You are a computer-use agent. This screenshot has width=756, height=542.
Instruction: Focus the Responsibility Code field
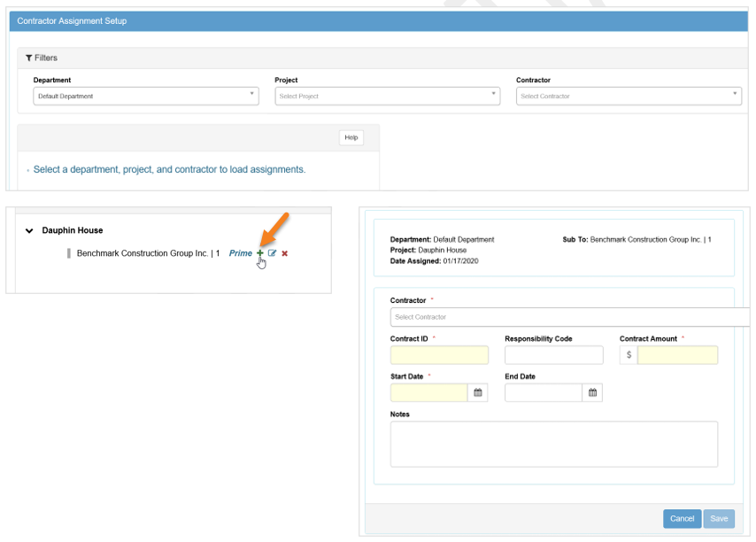(554, 355)
